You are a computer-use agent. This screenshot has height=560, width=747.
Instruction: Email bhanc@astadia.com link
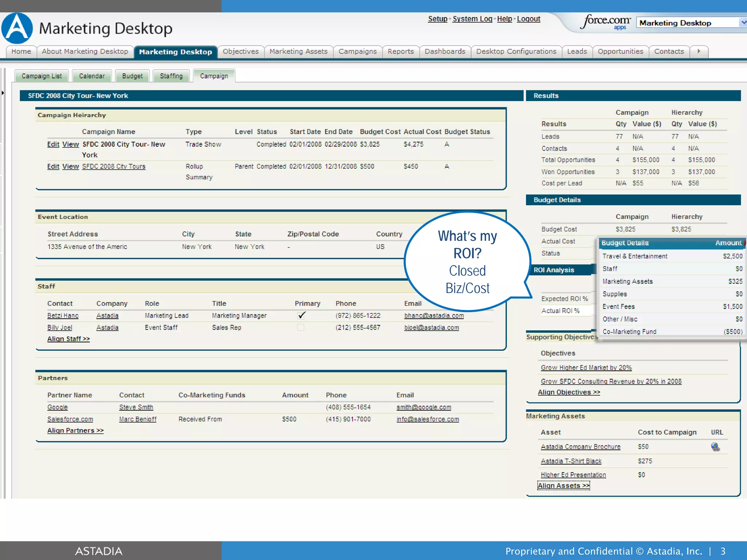pos(434,316)
